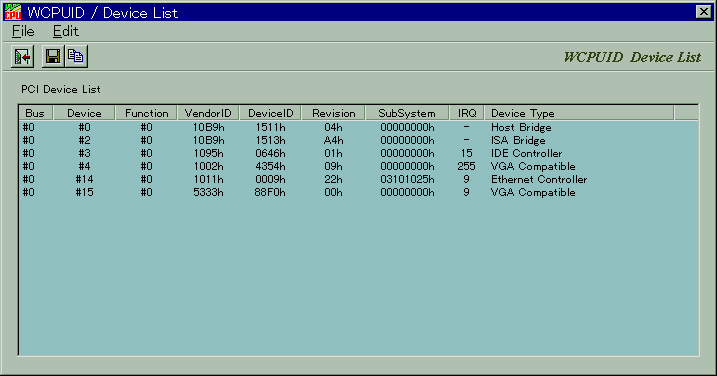The width and height of the screenshot is (717, 376).
Task: Click Revision value 22h
Action: point(333,179)
